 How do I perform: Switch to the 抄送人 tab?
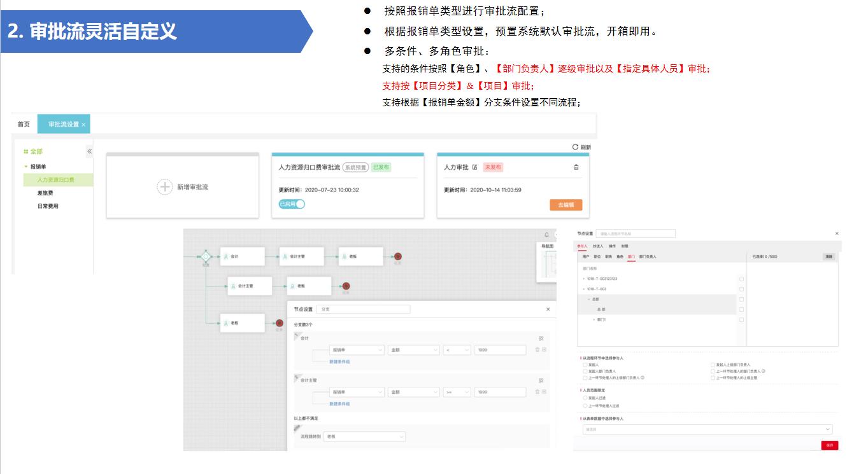click(597, 246)
